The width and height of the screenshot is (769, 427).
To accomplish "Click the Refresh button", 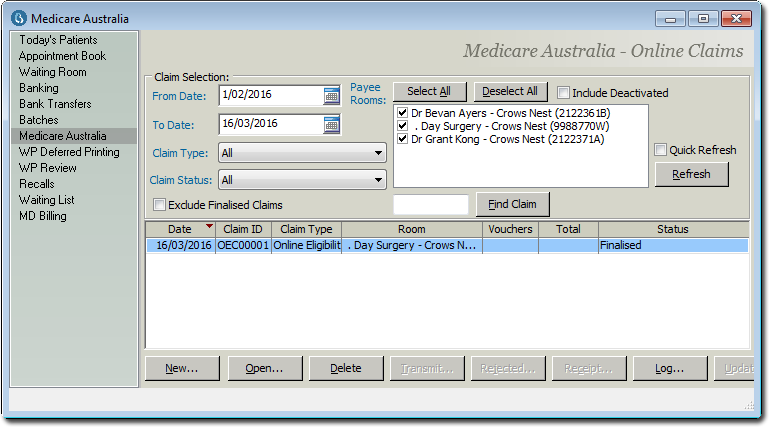I will click(691, 174).
